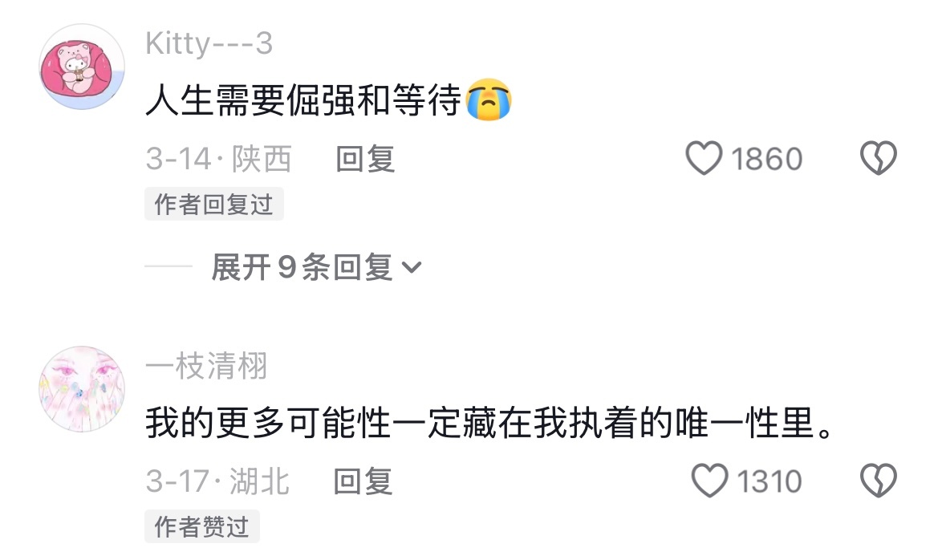
Task: Click the 作者回复过 tag
Action: [x=213, y=204]
